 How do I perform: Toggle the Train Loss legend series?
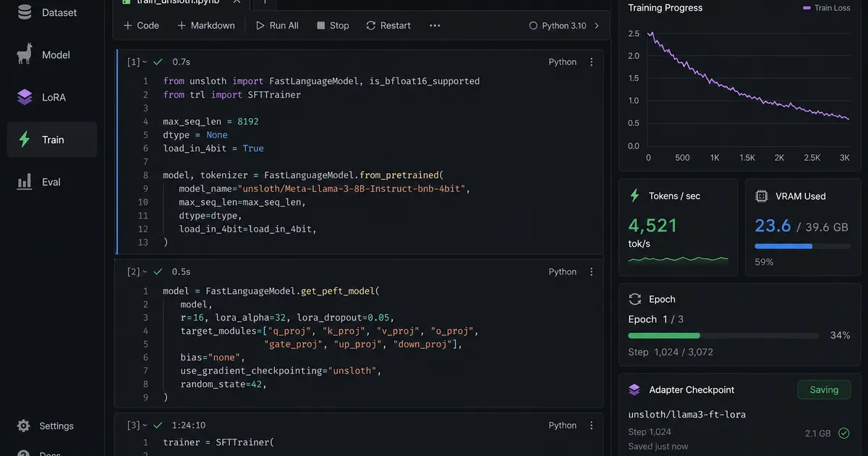tap(826, 8)
